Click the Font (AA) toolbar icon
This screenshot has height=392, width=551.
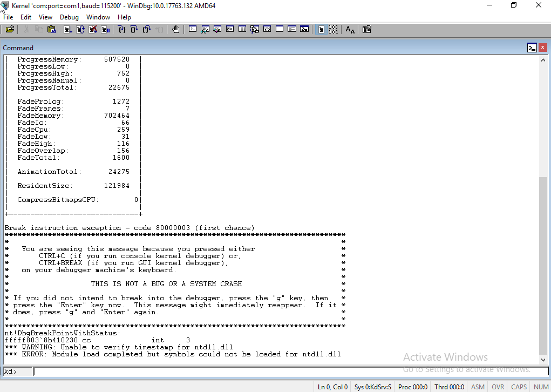click(x=350, y=30)
